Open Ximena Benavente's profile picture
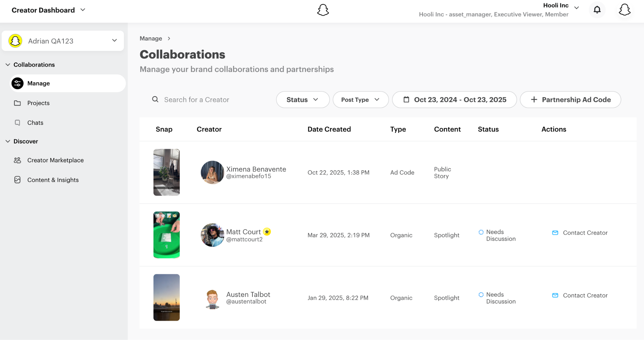This screenshot has height=340, width=644. coord(213,172)
